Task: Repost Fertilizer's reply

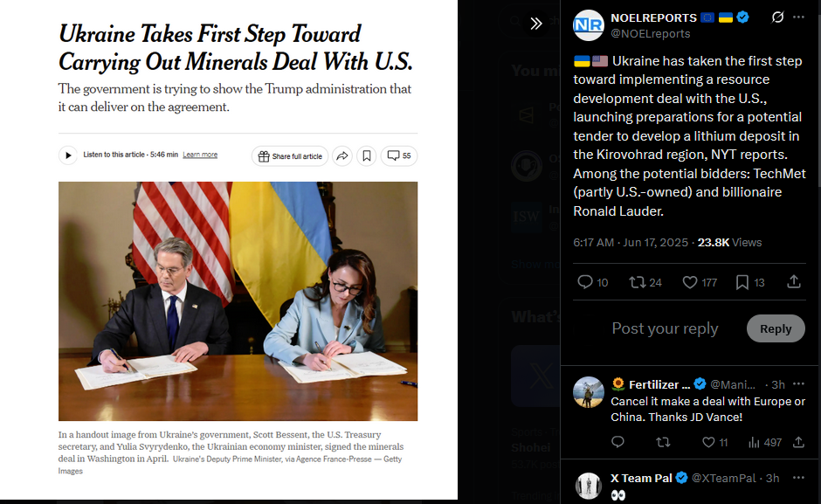Action: coord(664,442)
